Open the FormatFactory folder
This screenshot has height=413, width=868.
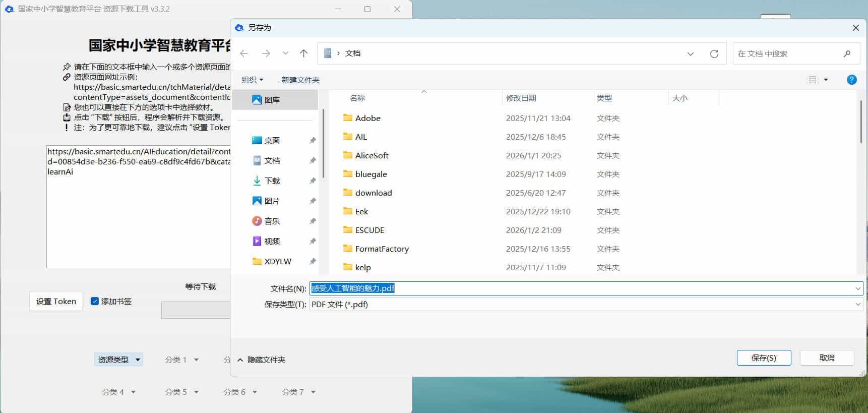tap(382, 249)
